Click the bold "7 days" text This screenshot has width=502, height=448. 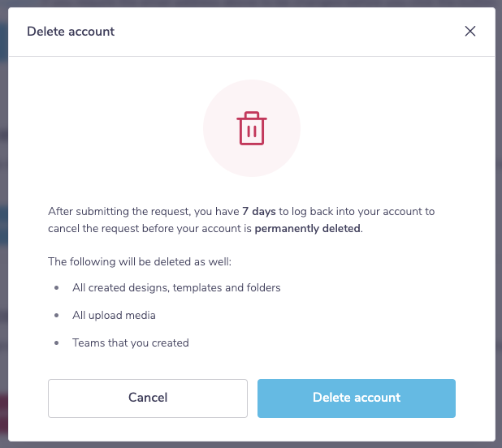[259, 211]
